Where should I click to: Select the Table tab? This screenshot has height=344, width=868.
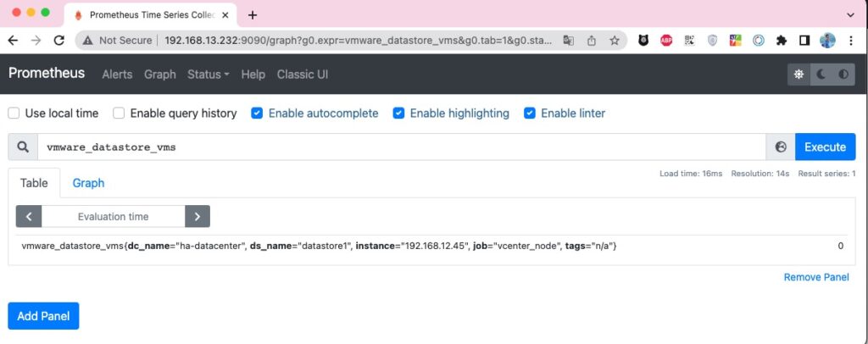tap(34, 183)
